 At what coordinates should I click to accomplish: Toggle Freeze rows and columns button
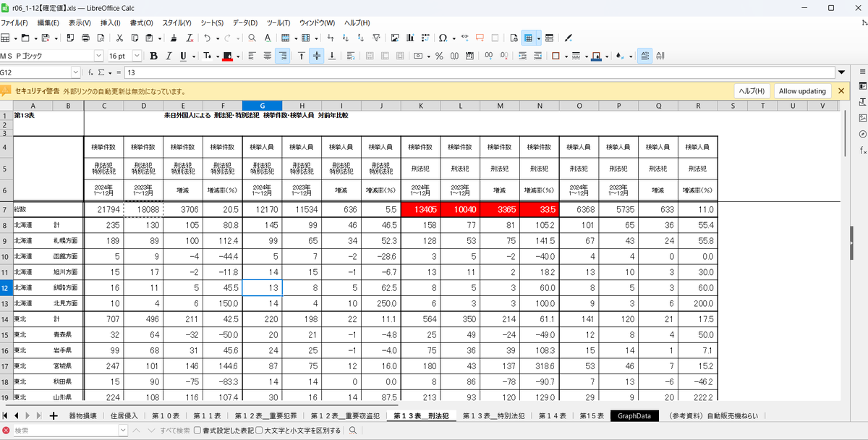click(528, 38)
